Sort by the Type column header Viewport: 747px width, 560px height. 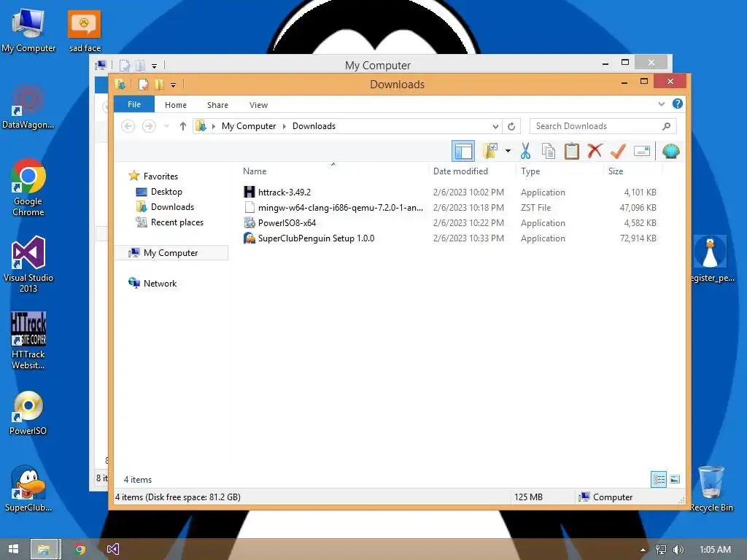[530, 171]
